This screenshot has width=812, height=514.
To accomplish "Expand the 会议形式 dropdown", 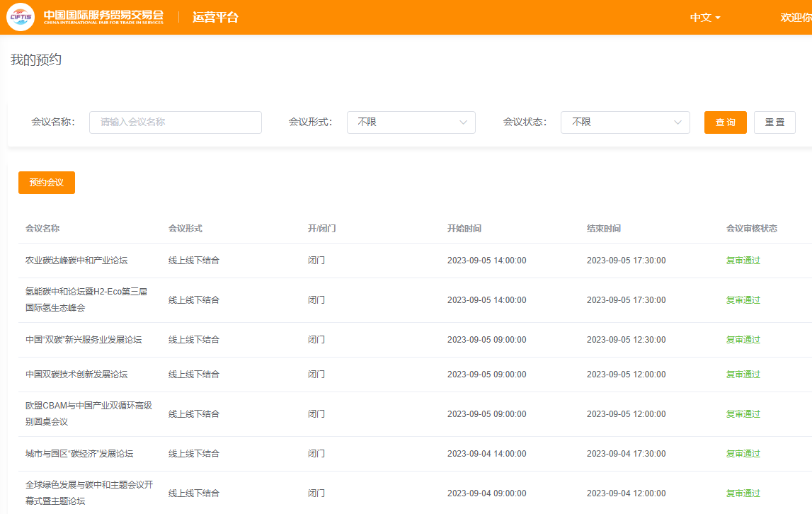I will 411,122.
